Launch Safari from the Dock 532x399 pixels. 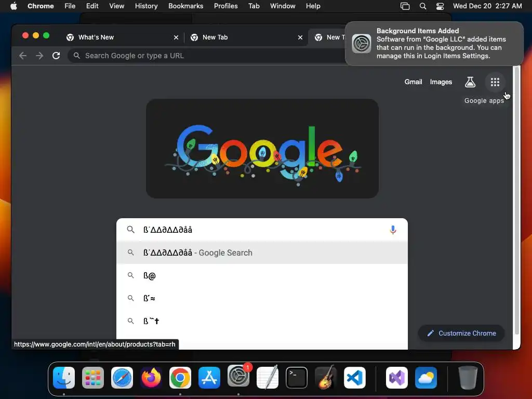[122, 378]
